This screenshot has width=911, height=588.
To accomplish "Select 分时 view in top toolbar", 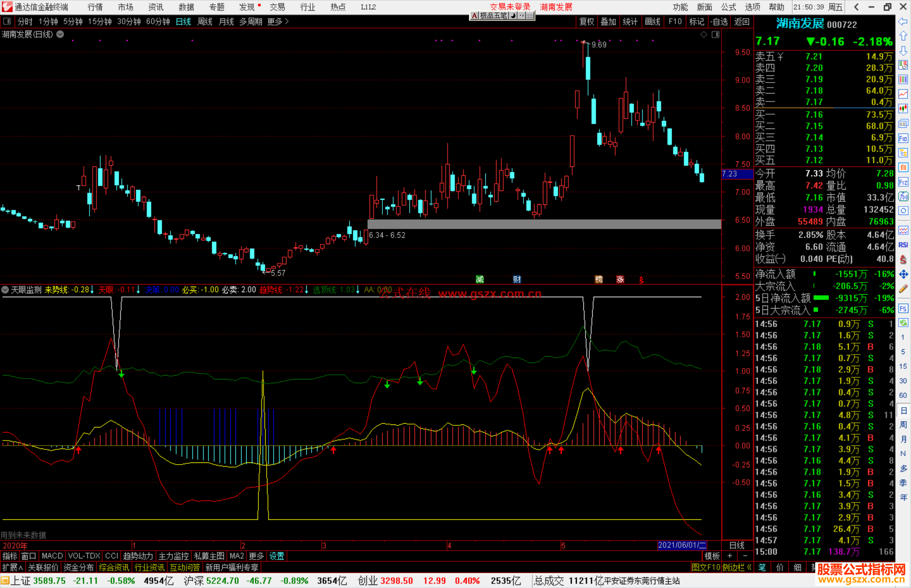I will 25,21.
